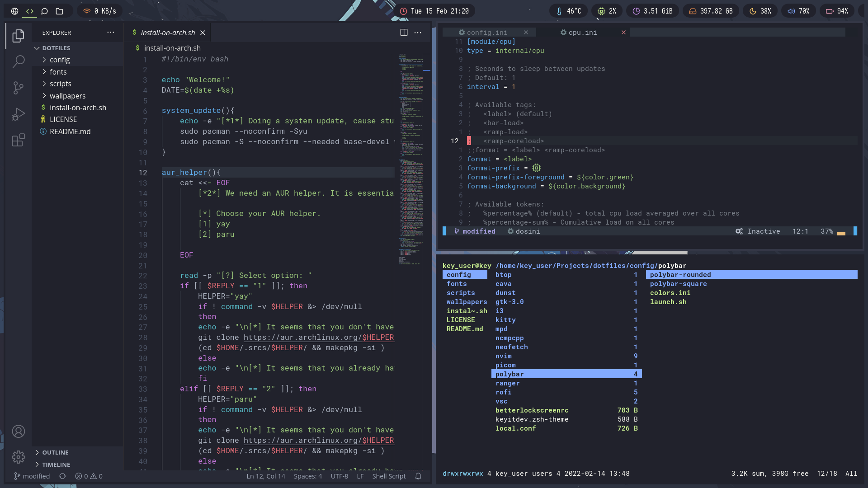The width and height of the screenshot is (868, 488).
Task: Open the Manage gear icon
Action: (x=18, y=457)
